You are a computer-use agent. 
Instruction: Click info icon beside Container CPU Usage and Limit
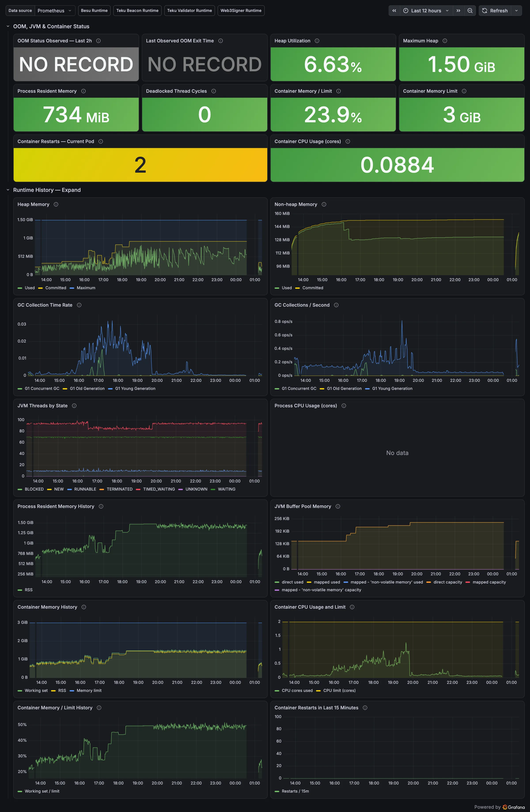click(x=352, y=607)
